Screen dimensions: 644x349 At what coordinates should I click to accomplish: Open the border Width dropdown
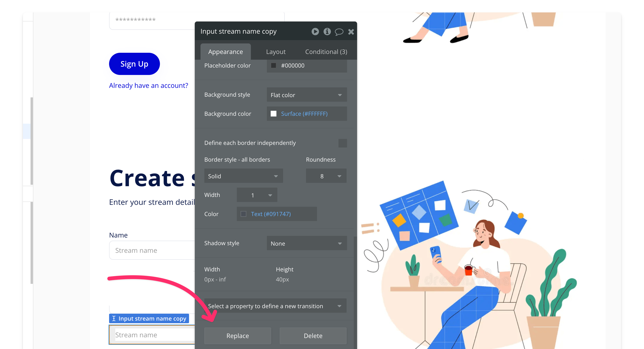[x=257, y=195]
